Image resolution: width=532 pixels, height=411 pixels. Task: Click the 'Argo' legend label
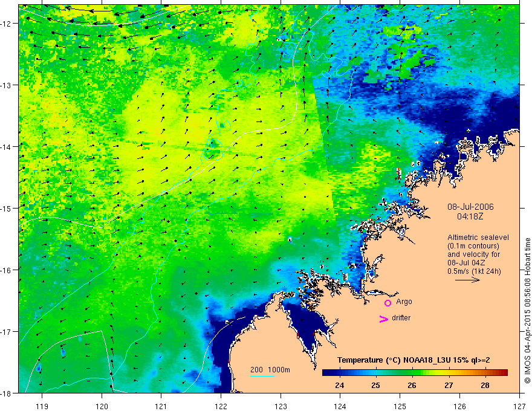click(x=404, y=302)
